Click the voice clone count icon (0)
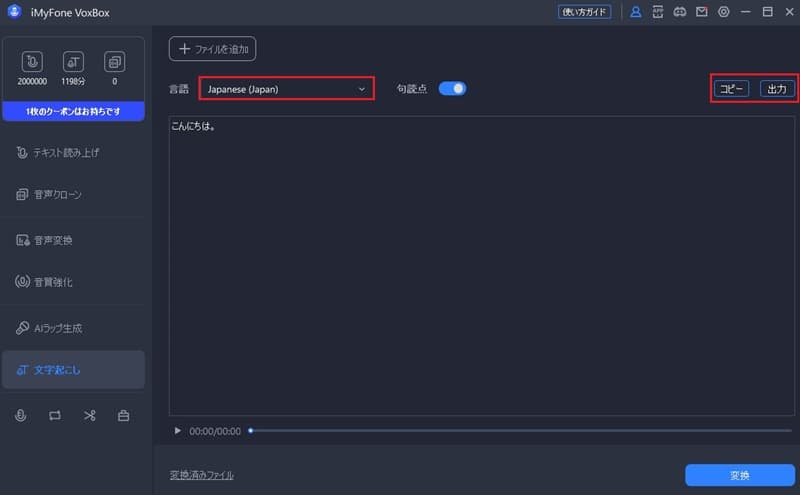800x495 pixels. pos(114,62)
